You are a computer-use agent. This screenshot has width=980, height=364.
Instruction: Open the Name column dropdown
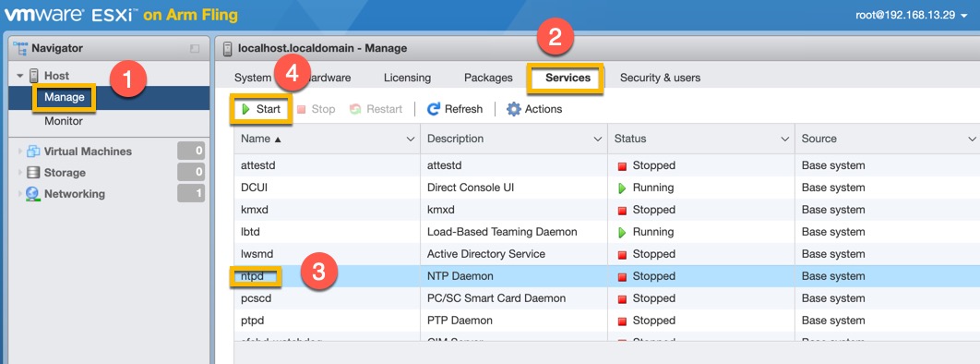tap(411, 139)
